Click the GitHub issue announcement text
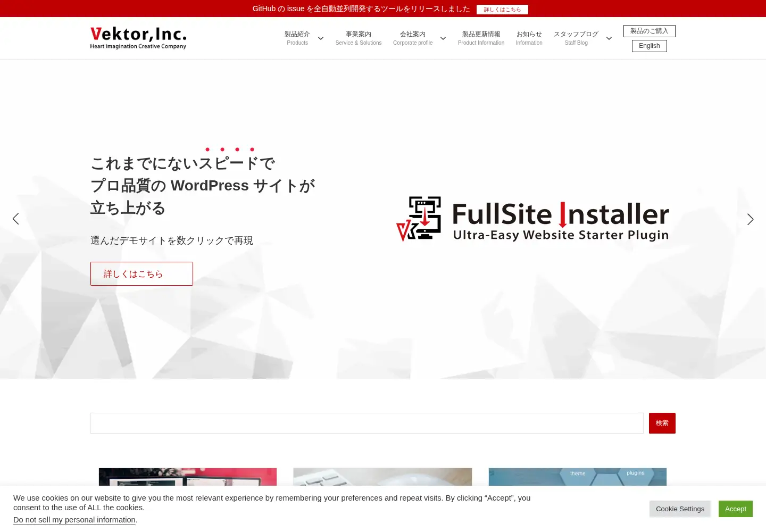The image size is (766, 532). [361, 9]
